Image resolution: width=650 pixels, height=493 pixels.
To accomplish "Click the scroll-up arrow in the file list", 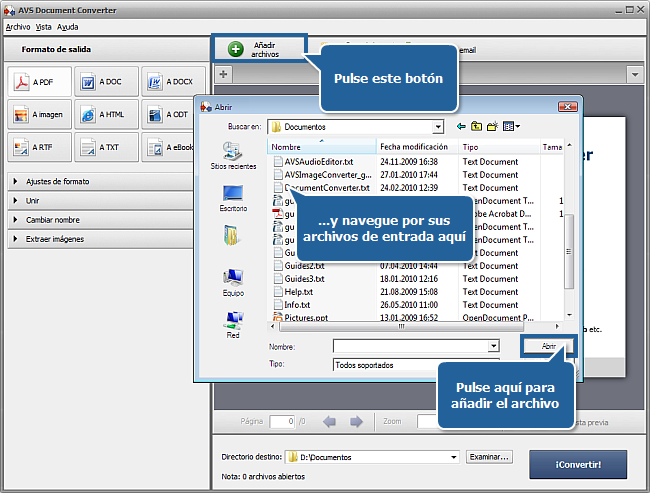I will coord(569,145).
